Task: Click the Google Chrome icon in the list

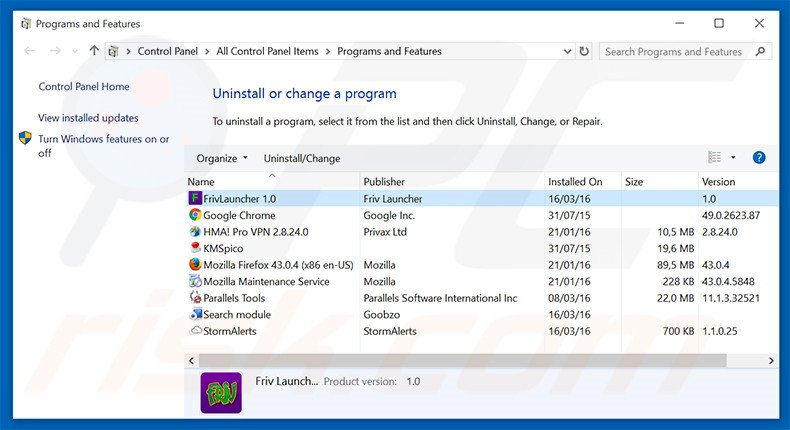Action: [195, 215]
